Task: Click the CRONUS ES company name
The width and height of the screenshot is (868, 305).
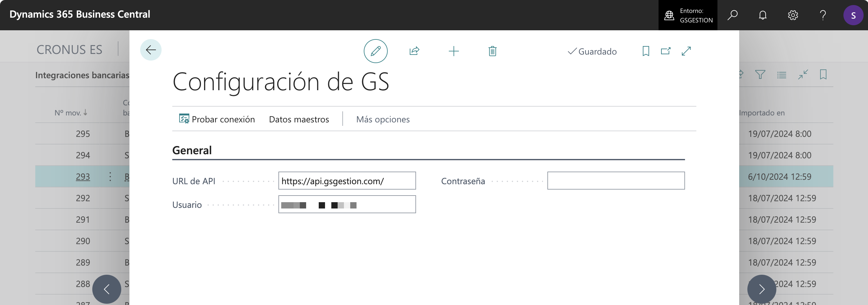Action: (x=69, y=50)
